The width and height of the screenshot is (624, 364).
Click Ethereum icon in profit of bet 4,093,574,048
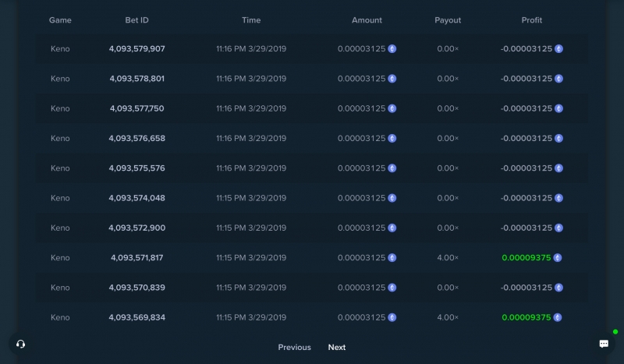[x=558, y=198]
